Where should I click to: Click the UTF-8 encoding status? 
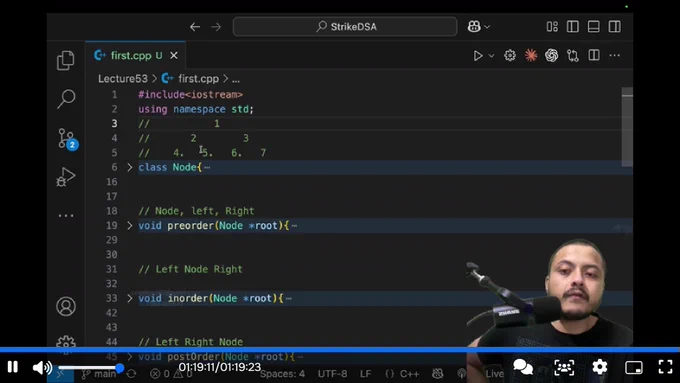pyautogui.click(x=332, y=373)
